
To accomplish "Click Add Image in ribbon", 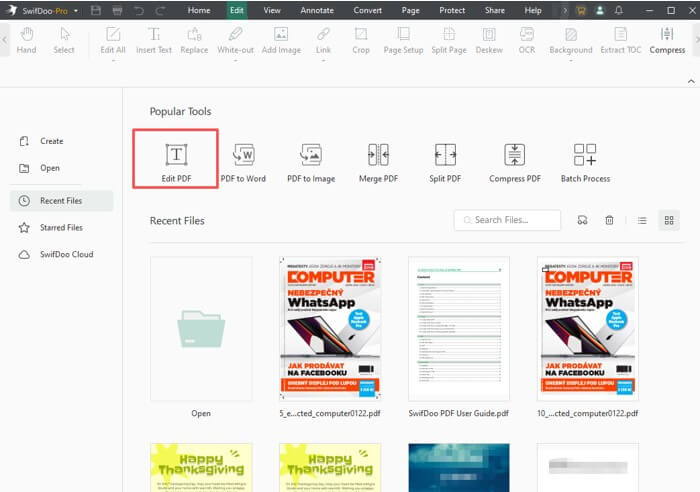I will click(281, 40).
